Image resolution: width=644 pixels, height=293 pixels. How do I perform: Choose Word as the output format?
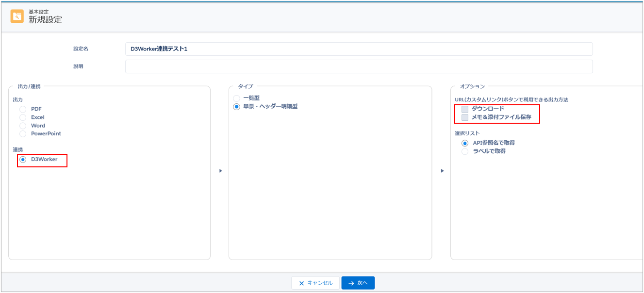pos(23,126)
